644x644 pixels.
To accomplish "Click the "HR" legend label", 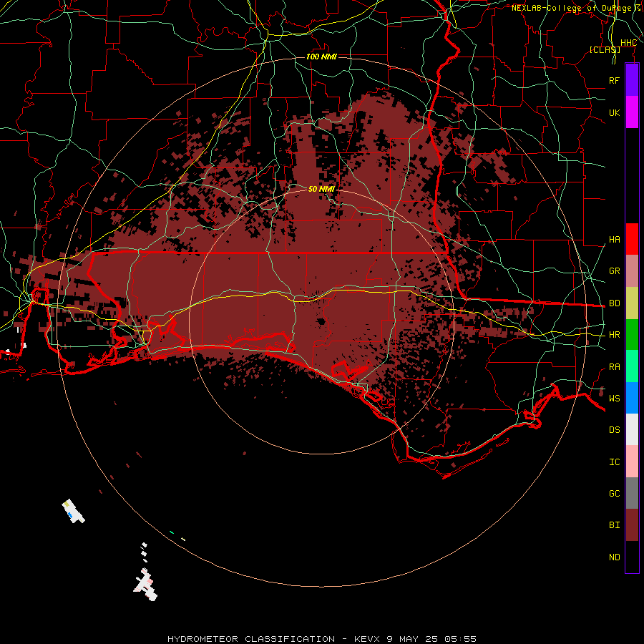I will click(614, 335).
